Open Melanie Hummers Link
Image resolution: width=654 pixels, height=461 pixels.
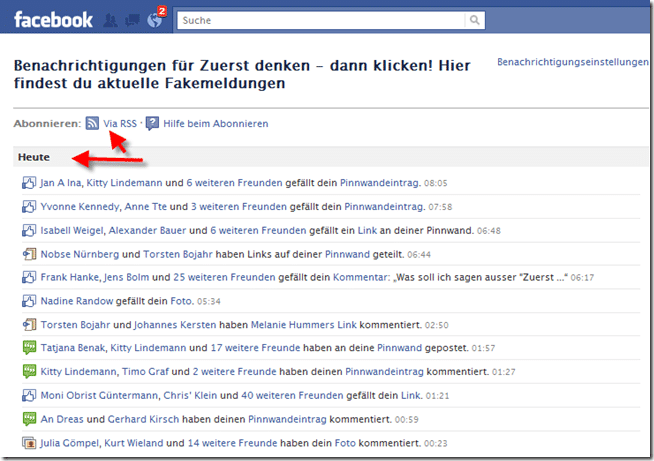(304, 325)
